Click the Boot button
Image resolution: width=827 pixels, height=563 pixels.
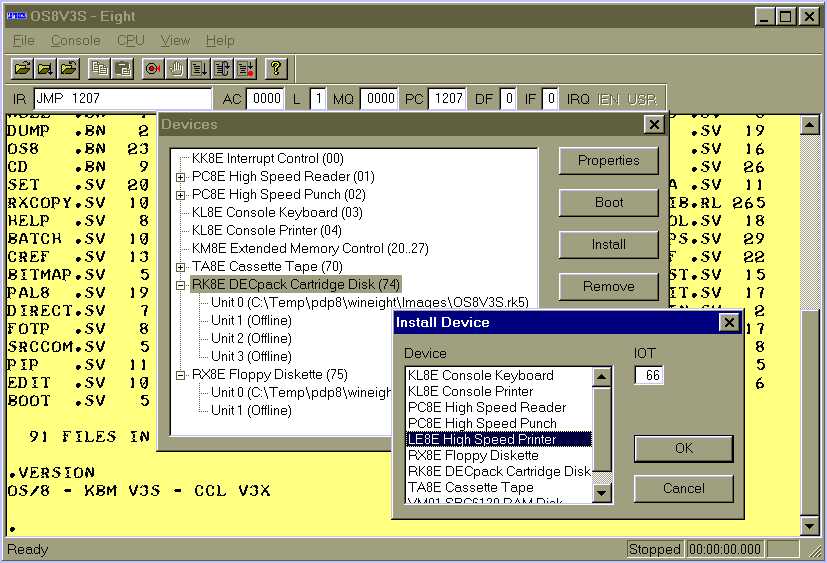pyautogui.click(x=609, y=203)
